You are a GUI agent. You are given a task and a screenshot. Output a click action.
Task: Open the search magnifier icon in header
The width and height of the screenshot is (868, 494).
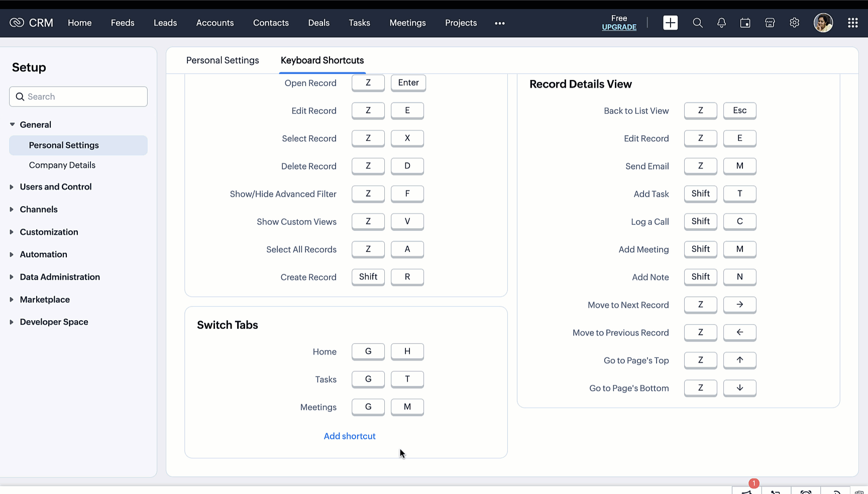point(697,23)
